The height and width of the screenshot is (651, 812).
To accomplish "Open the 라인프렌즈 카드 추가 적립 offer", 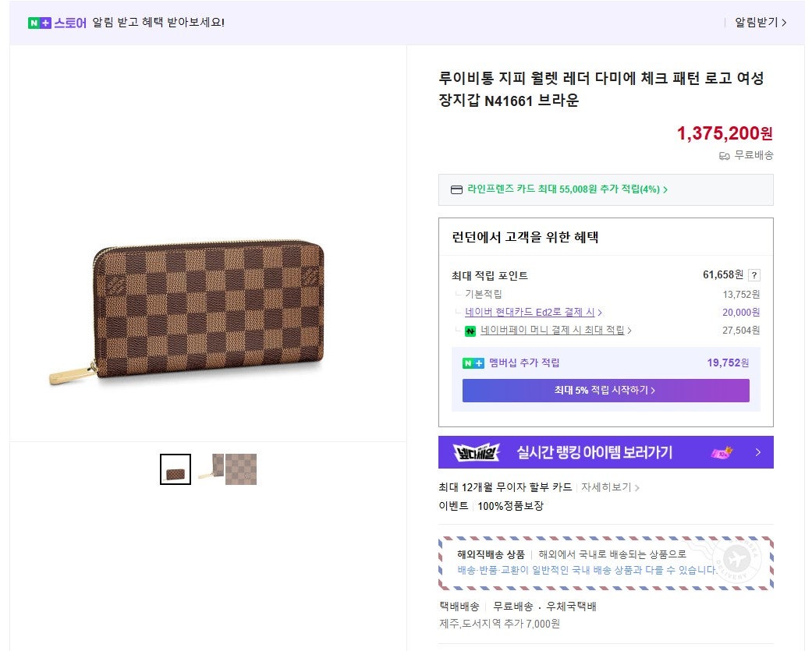I will point(567,189).
